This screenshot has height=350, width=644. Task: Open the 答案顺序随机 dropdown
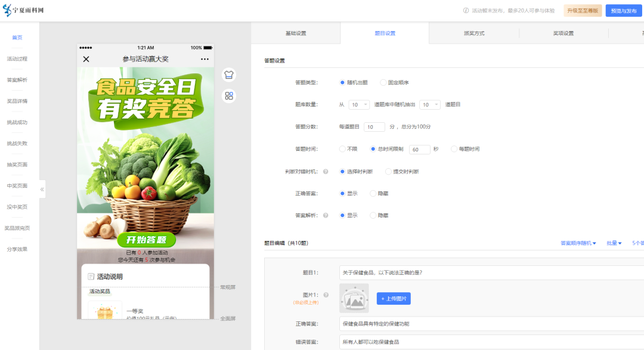click(578, 243)
